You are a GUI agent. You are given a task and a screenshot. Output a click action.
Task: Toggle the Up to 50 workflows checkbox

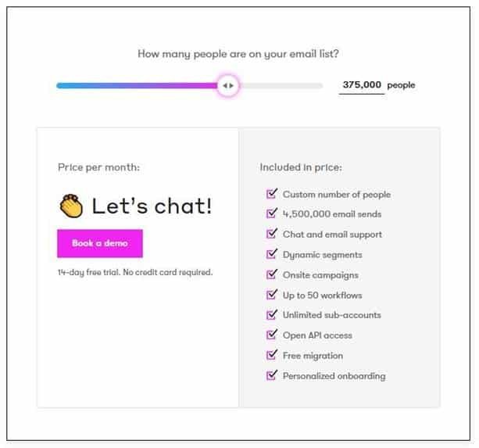tap(272, 295)
